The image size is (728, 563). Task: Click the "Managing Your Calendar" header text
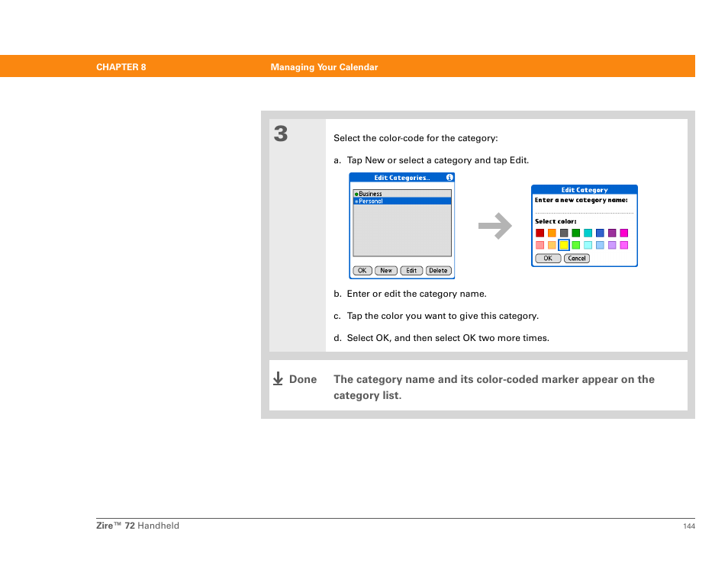coord(324,67)
